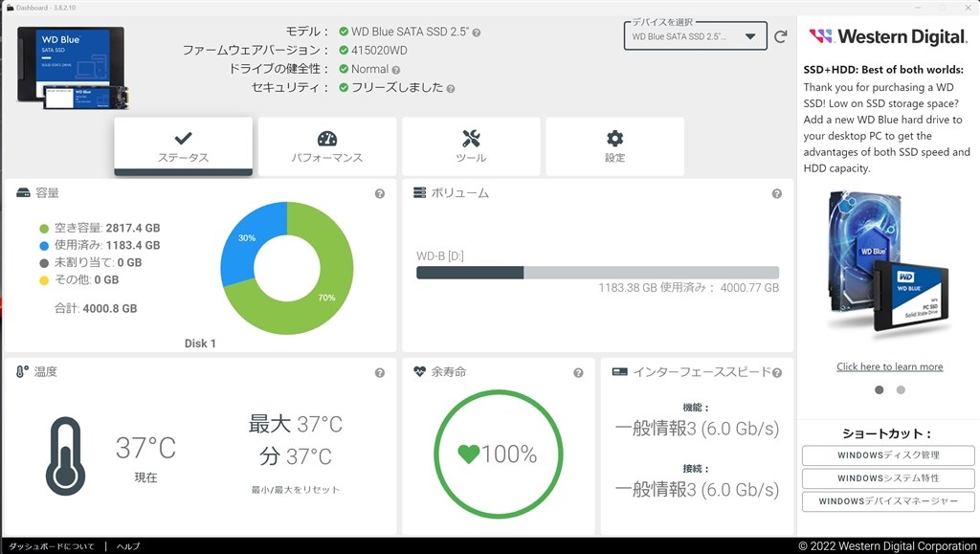Switch to the ステータス tab
Screen dimensions: 980x554
pos(183,146)
